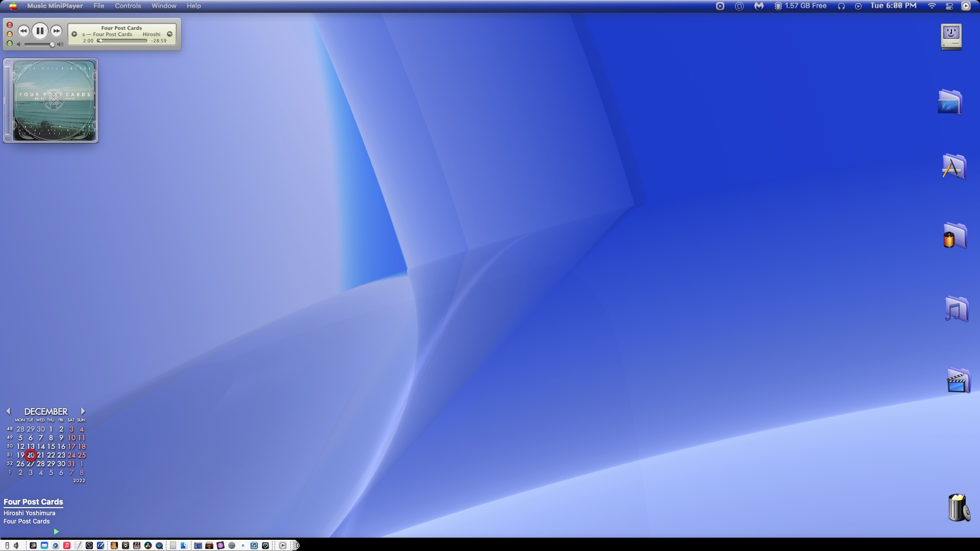Open the Controls menu

pyautogui.click(x=128, y=6)
